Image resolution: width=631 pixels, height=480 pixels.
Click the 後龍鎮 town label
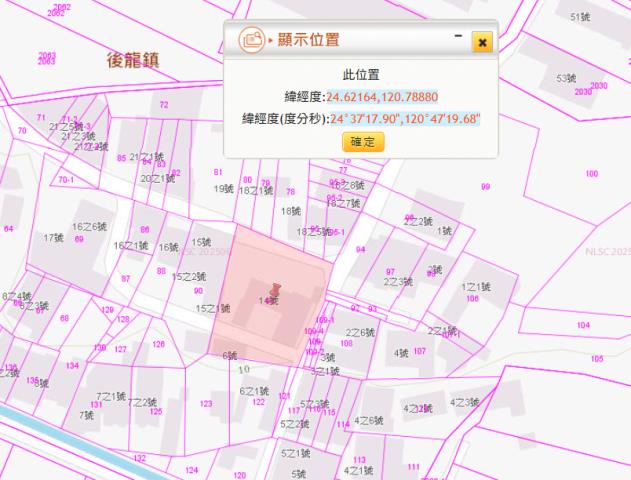133,60
